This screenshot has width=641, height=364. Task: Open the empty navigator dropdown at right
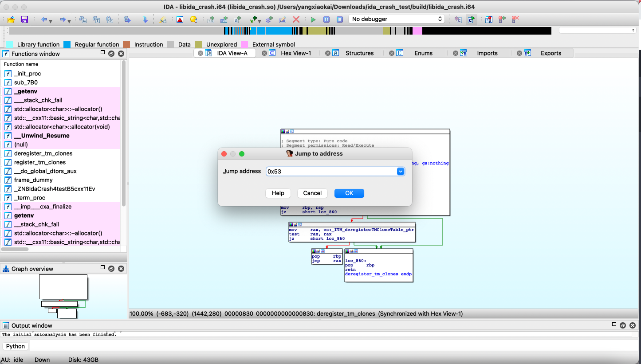[x=598, y=30]
